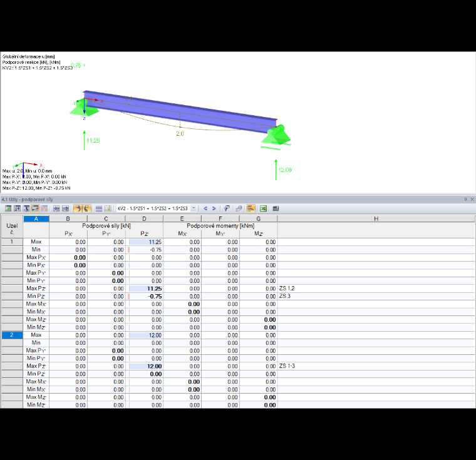Click the jump-left table navigation icon
This screenshot has height=460, width=476.
pos(56,208)
